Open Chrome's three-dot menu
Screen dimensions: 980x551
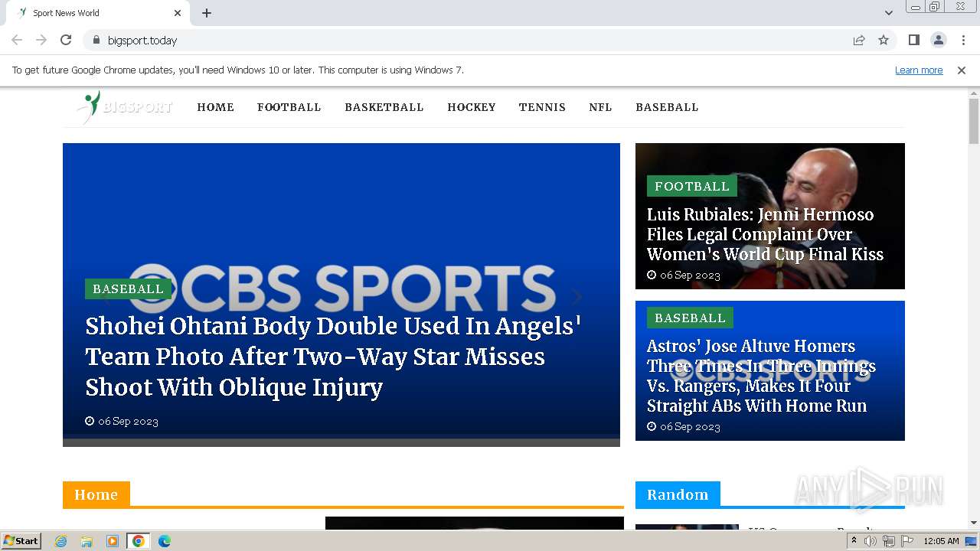(x=963, y=40)
